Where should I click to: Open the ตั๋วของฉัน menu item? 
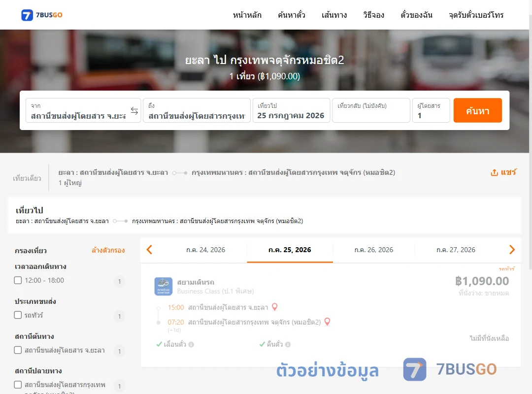[416, 15]
